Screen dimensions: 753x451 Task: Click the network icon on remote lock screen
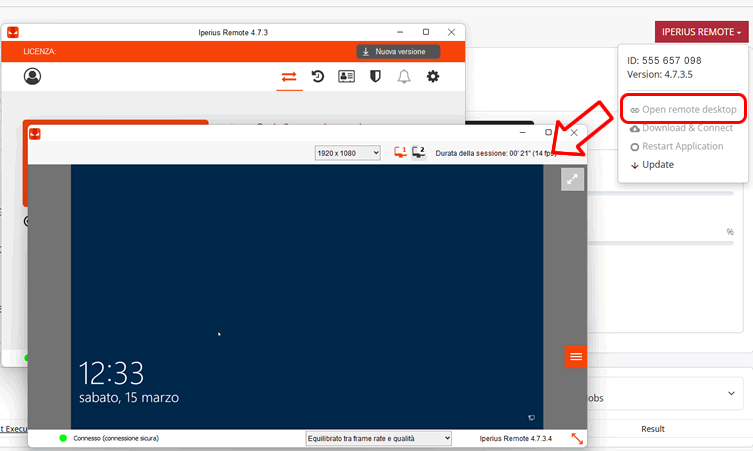click(532, 418)
